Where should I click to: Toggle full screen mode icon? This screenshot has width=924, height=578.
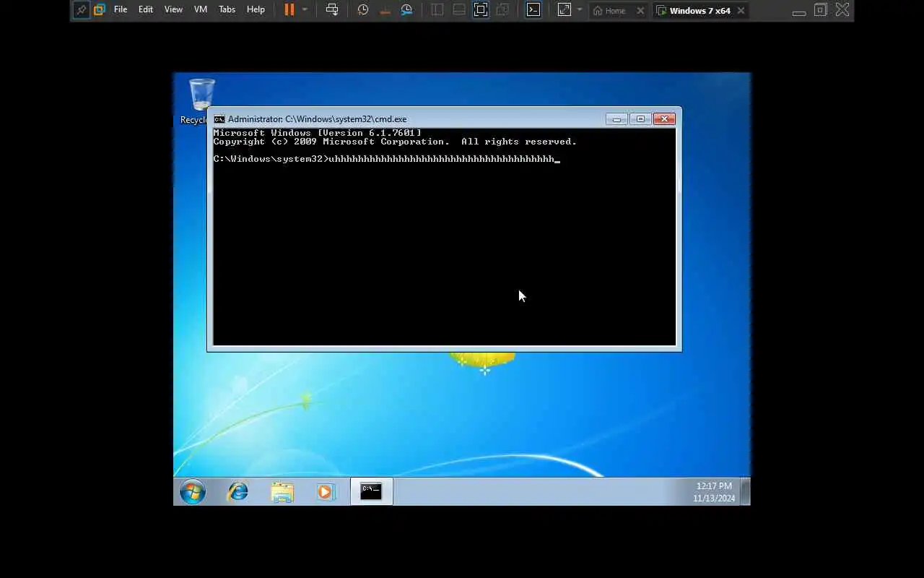click(481, 10)
